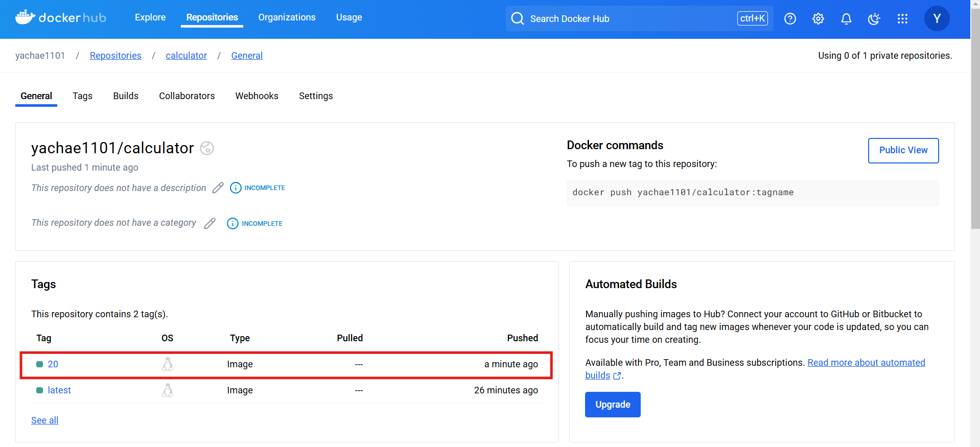The width and height of the screenshot is (980, 447).
Task: Switch to the Webhooks tab
Action: [256, 96]
